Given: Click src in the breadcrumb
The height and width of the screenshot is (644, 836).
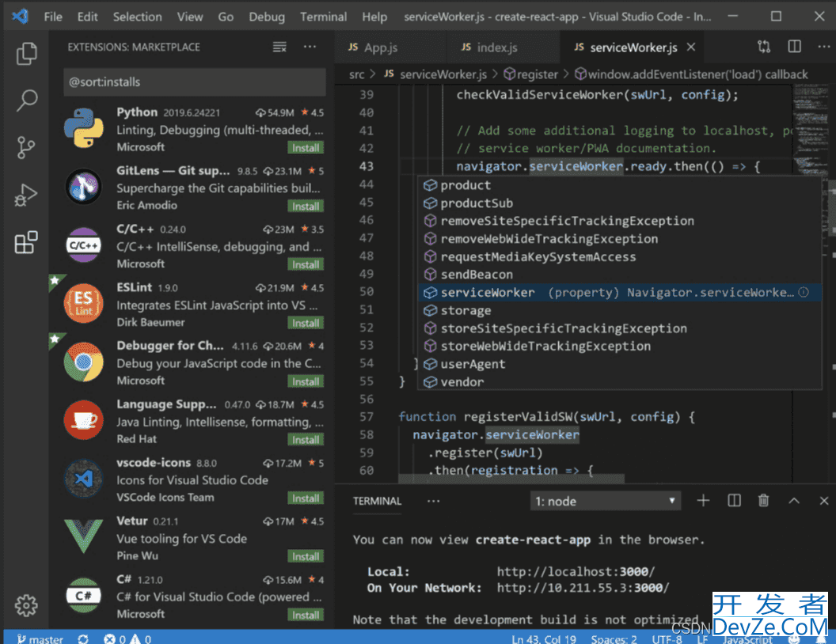Looking at the screenshot, I should (357, 74).
